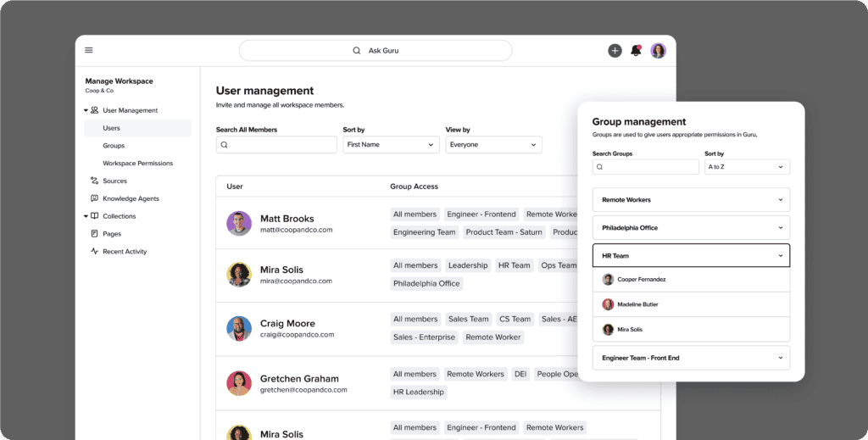Click Mira Solis' Philadelphia Office tag
Screen dimensions: 868x440
coord(427,284)
